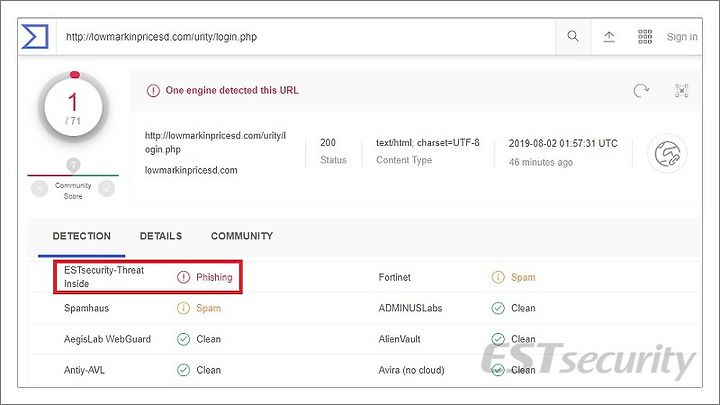Click the Spamhaus engine name

click(x=86, y=308)
